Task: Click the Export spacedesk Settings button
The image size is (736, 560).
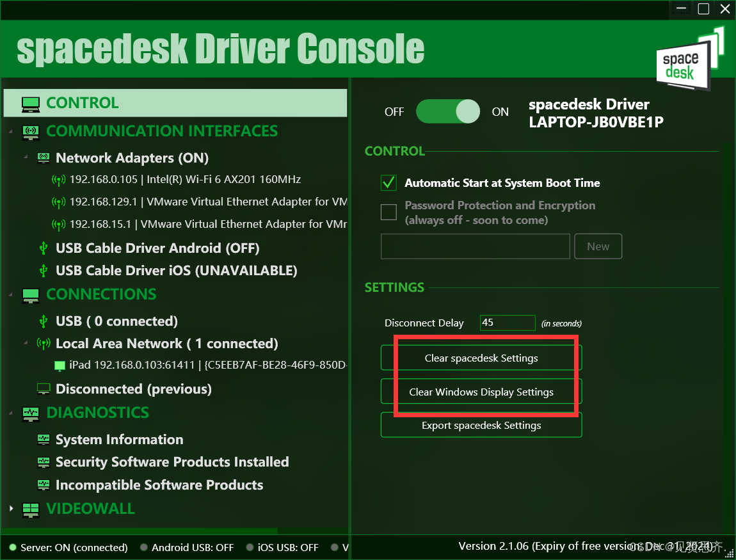Action: click(x=481, y=426)
